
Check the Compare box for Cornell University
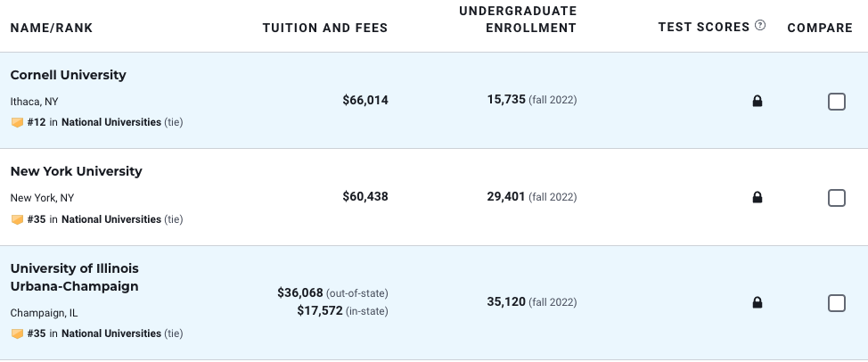click(x=837, y=102)
